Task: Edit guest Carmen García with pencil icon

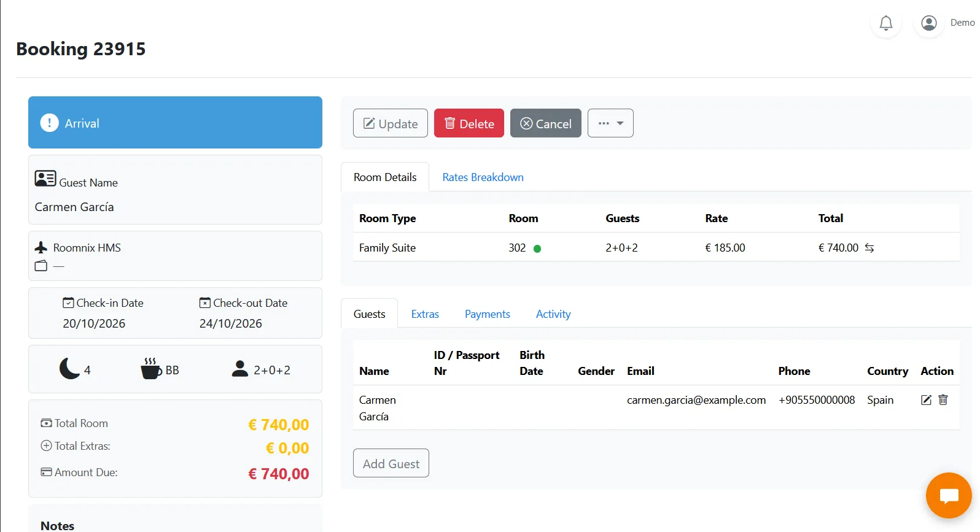Action: [x=927, y=400]
